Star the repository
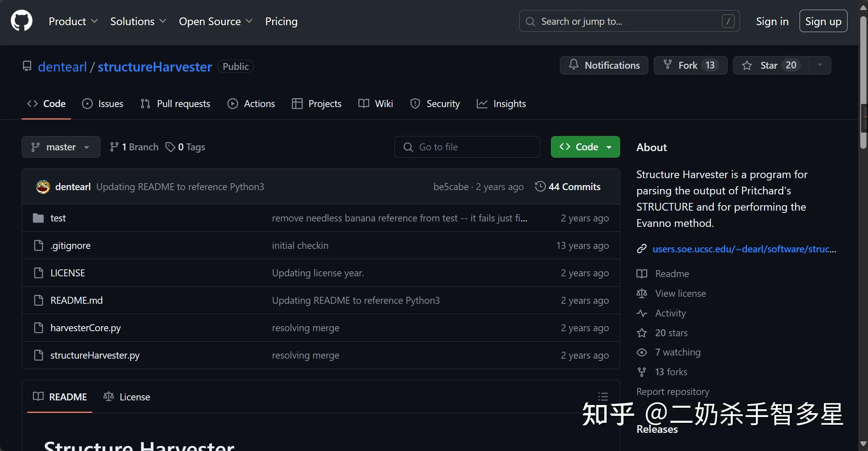 point(771,65)
